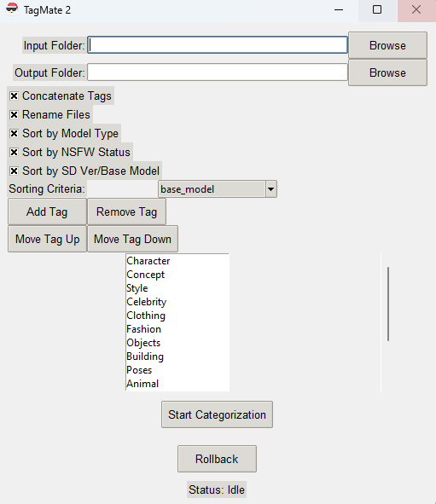Click the TagMate 2 app icon
This screenshot has height=504, width=436.
coord(12,9)
